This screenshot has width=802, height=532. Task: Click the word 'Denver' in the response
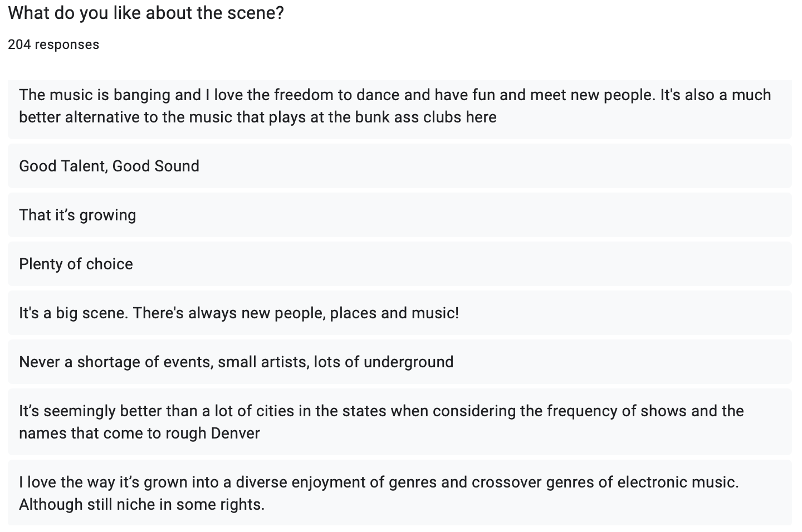[x=235, y=433]
